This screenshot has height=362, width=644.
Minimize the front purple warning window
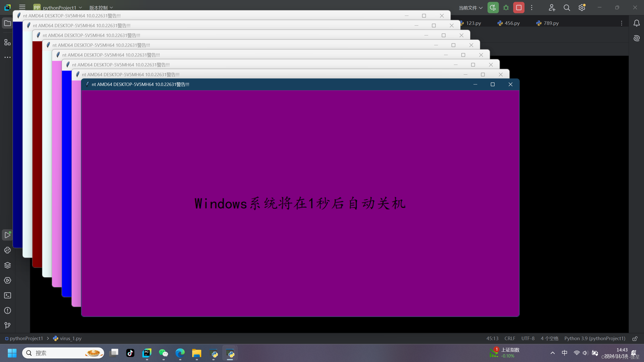tap(475, 84)
